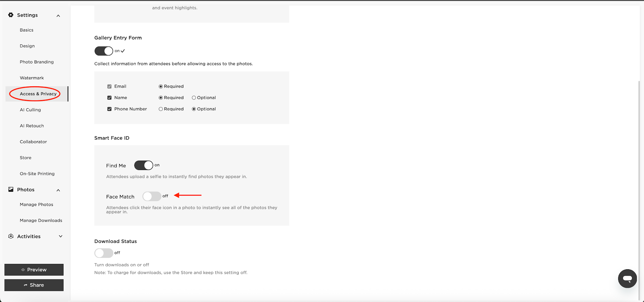Click the Settings gear icon in sidebar
This screenshot has height=302, width=644.
[x=10, y=15]
